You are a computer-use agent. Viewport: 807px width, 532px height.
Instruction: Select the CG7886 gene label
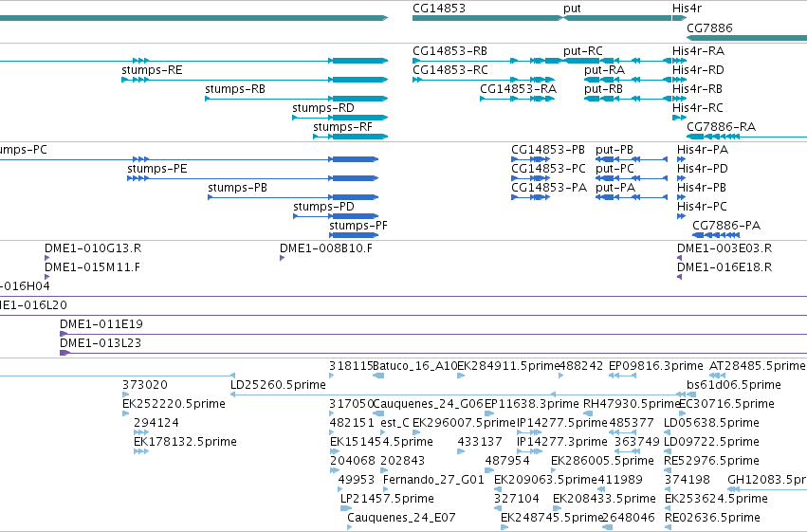(x=709, y=28)
